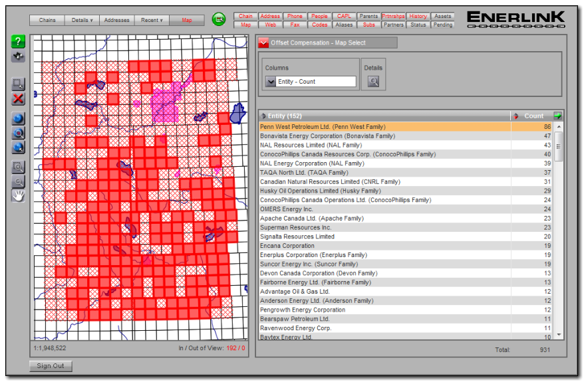Screen dimensions: 588x386
Task: Select Superman Resources Inc. row
Action: [406, 228]
